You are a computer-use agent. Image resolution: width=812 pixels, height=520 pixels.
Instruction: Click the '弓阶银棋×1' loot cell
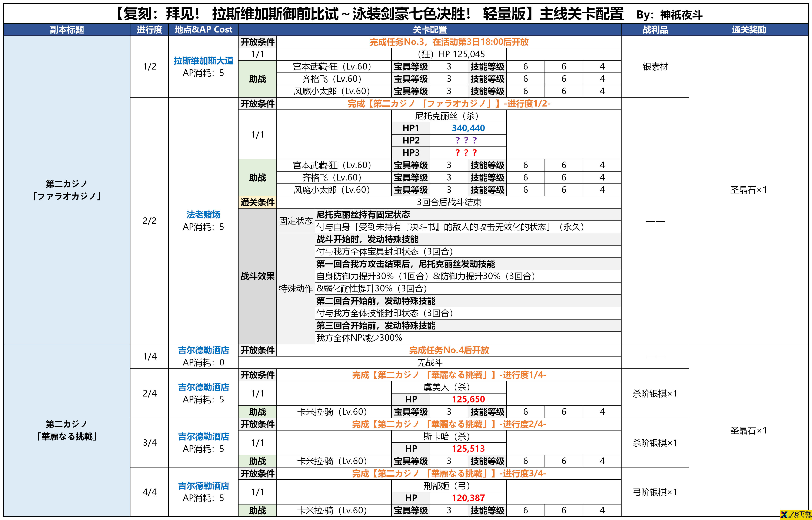655,492
